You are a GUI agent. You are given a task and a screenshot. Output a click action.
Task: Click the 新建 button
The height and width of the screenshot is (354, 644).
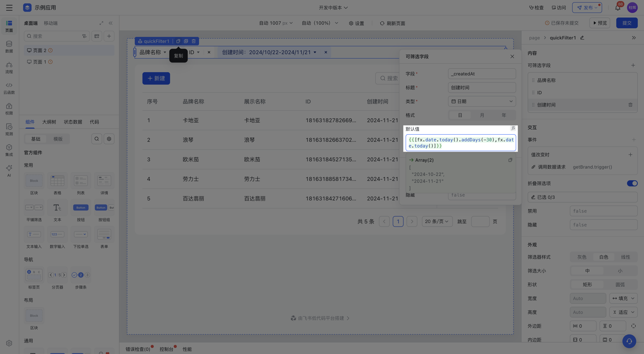point(156,78)
